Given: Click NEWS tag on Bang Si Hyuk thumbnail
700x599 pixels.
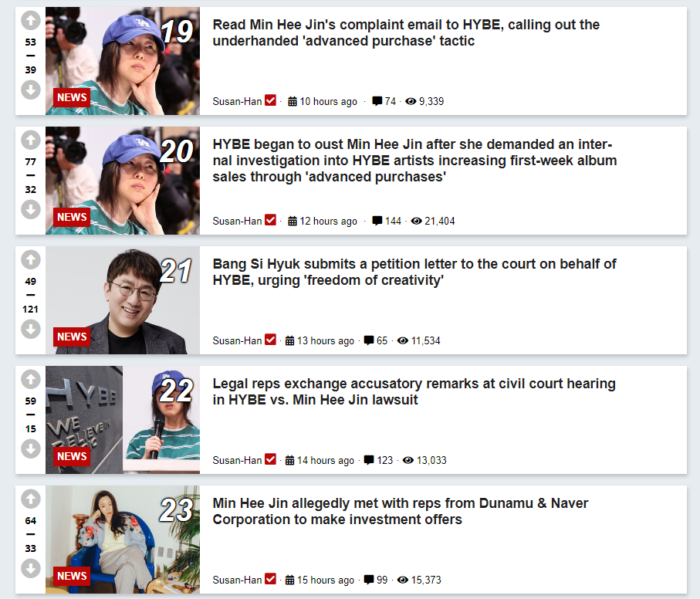Looking at the screenshot, I should pos(72,337).
